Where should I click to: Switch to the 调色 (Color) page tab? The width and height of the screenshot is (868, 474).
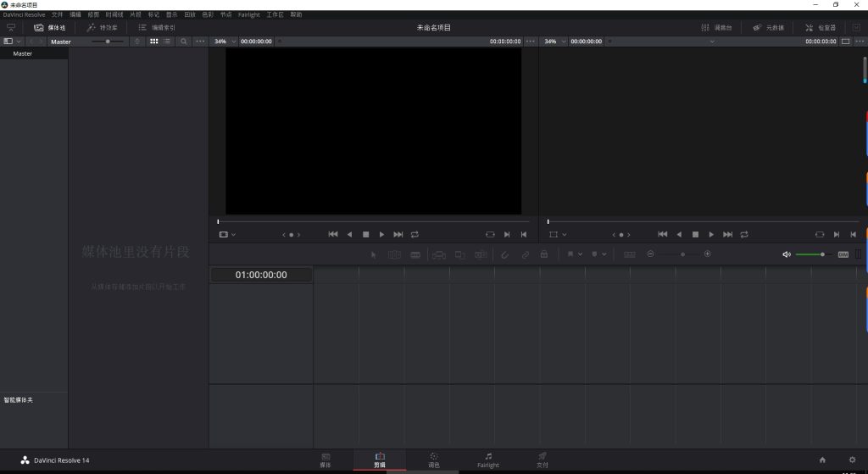coord(434,460)
